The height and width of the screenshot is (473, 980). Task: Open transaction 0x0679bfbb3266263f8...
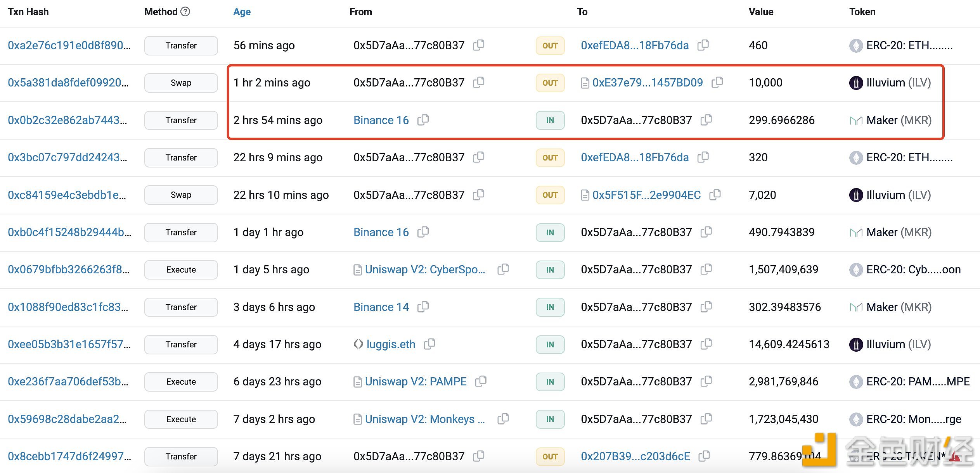tap(69, 269)
